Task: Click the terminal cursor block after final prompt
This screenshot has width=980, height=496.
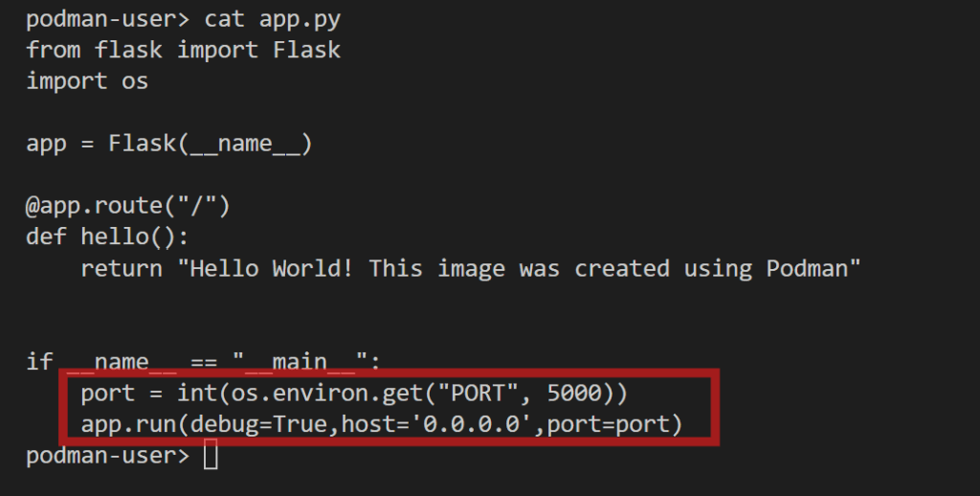Action: [211, 455]
